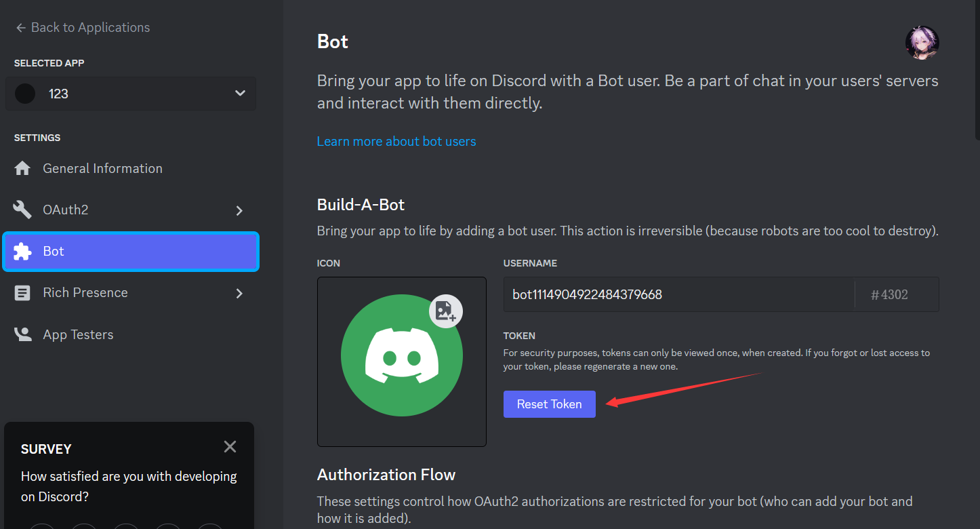Click the green Discord bot icon image
Viewport: 980px width, 529px height.
[402, 355]
